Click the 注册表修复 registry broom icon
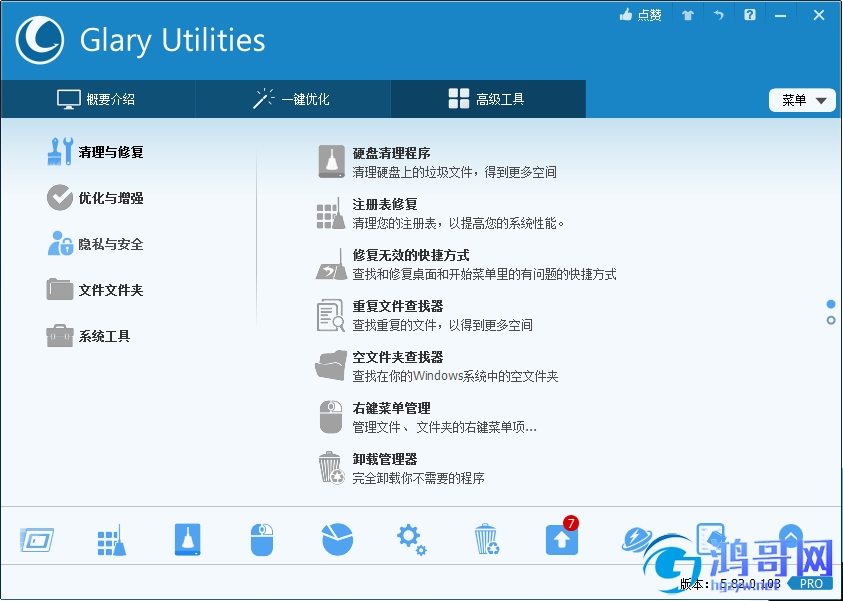Viewport: 843px width, 601px height. point(330,213)
